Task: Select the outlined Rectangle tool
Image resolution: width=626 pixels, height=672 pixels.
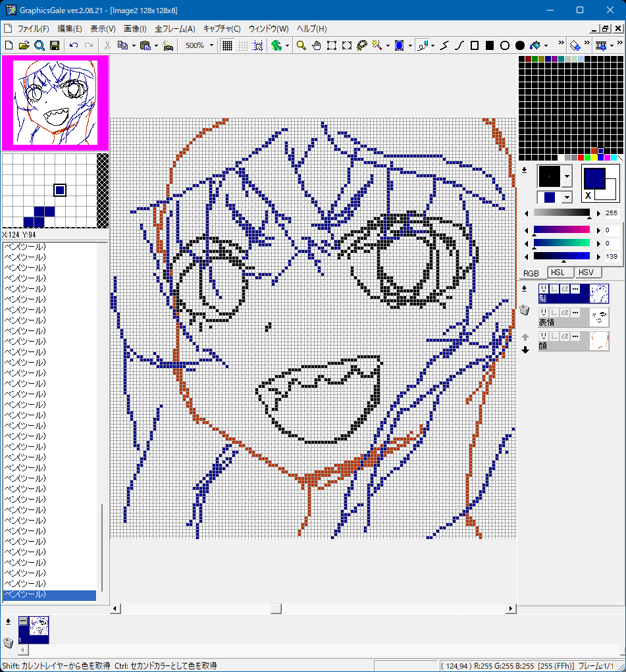Action: point(475,45)
